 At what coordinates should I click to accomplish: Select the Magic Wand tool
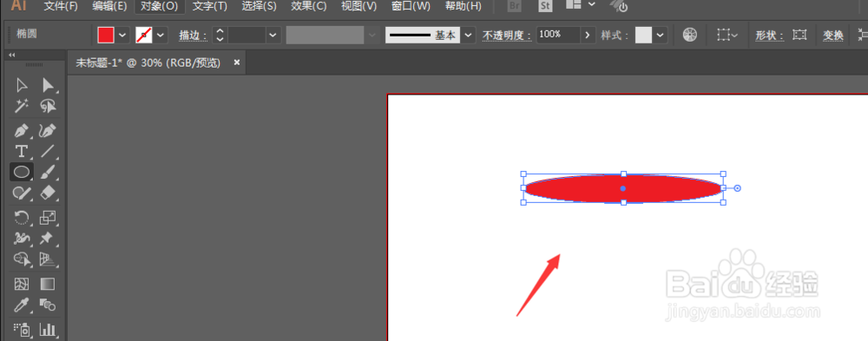point(22,105)
